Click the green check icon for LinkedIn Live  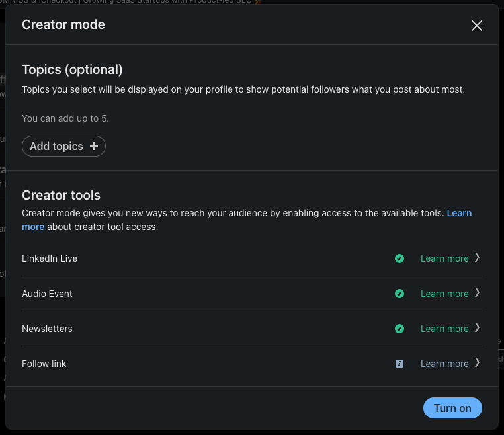pyautogui.click(x=399, y=258)
